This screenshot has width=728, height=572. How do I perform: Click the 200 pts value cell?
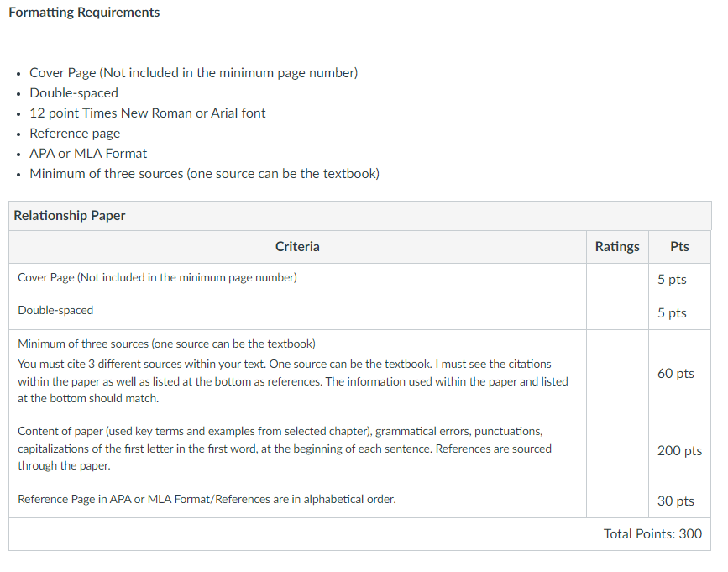(679, 450)
